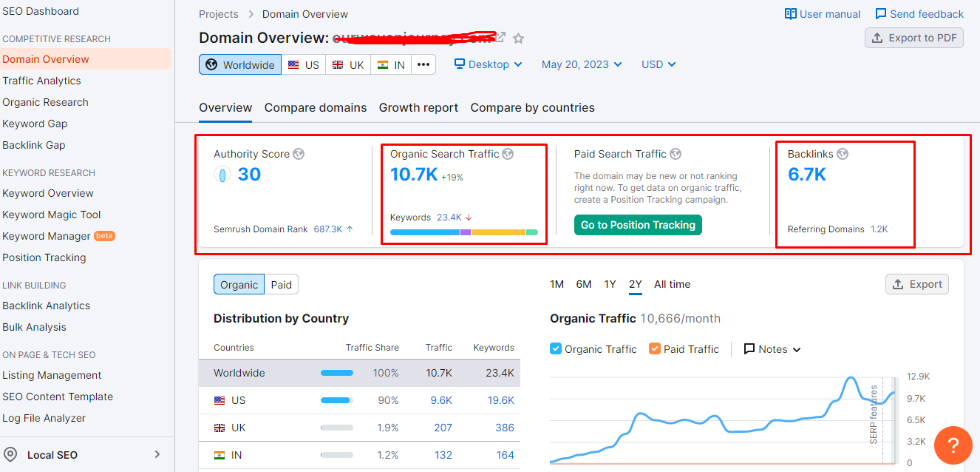Expand the USD currency dropdown
Screen dimensions: 980x472
[x=659, y=64]
